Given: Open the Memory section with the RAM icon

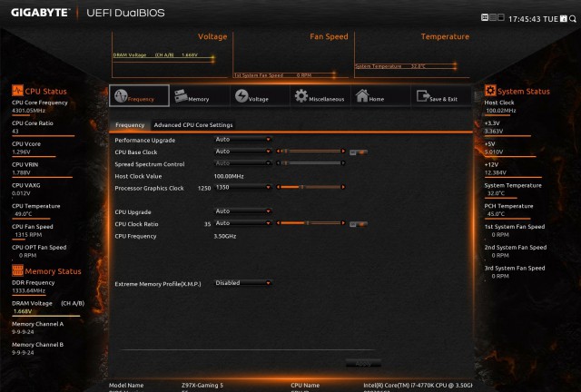Looking at the screenshot, I should coord(200,96).
